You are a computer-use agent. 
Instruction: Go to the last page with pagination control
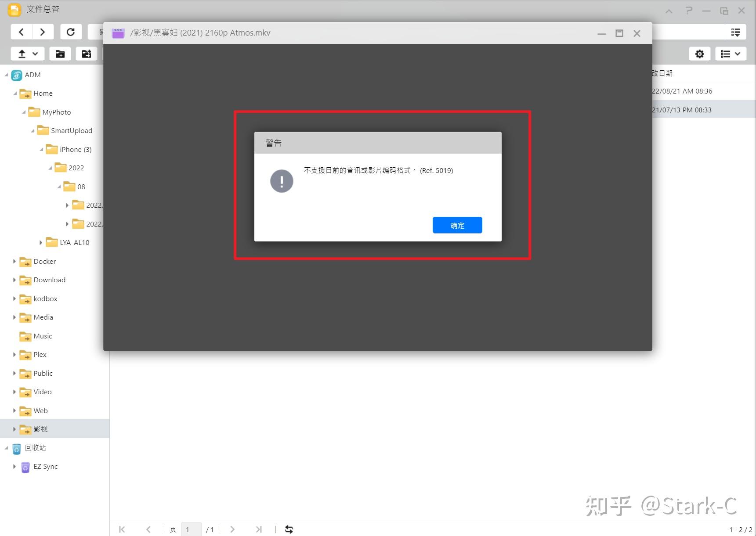click(x=259, y=529)
